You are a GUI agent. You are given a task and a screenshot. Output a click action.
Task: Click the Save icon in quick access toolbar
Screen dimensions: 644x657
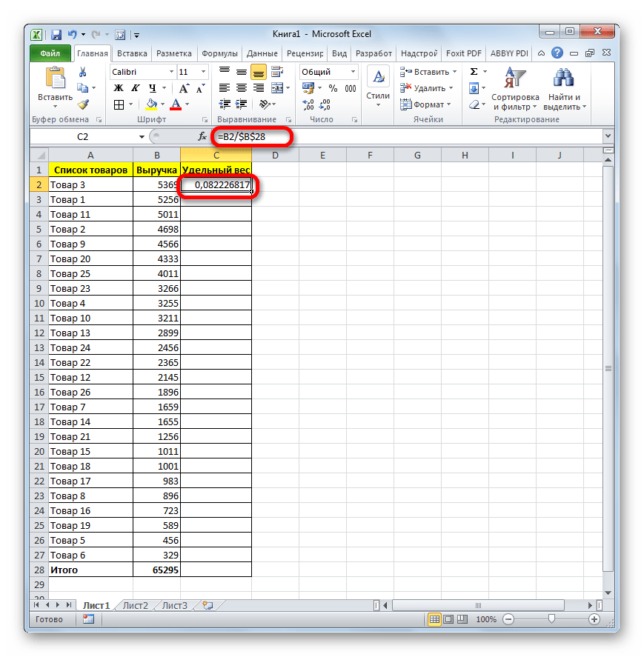(x=56, y=34)
